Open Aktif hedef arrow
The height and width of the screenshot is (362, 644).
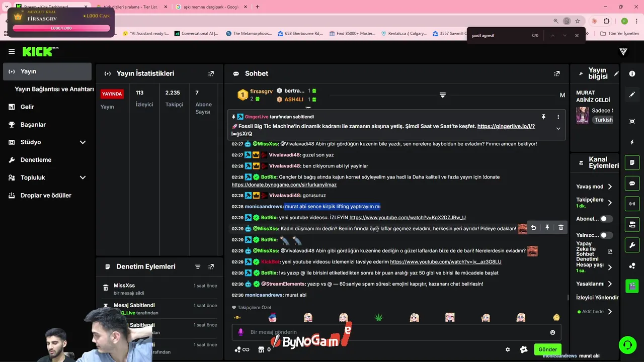tap(610, 312)
